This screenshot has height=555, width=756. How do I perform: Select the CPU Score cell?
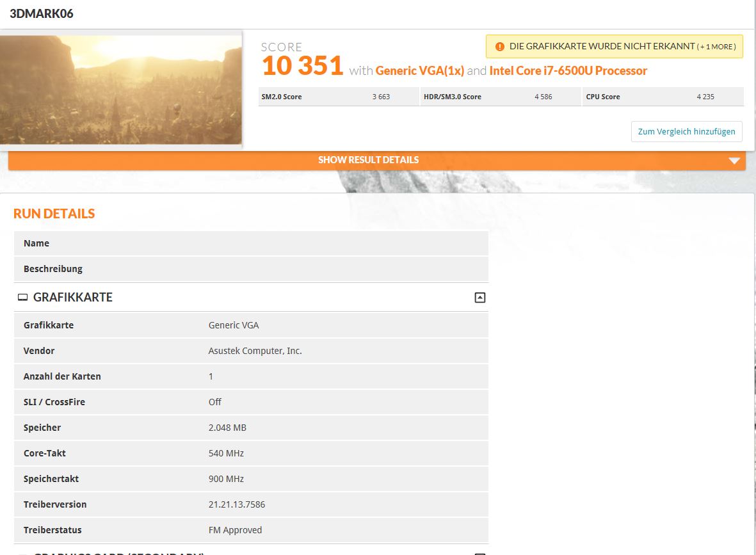tap(663, 97)
